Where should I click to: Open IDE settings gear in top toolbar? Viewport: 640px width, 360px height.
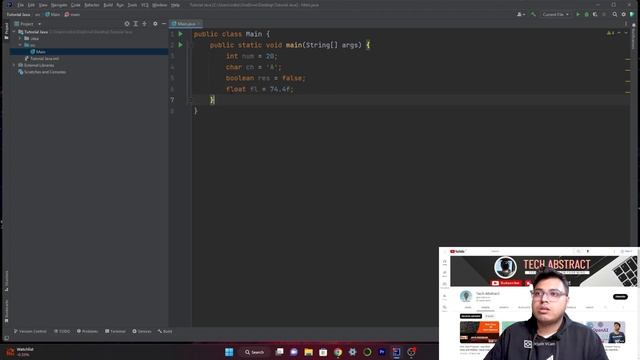pos(623,14)
